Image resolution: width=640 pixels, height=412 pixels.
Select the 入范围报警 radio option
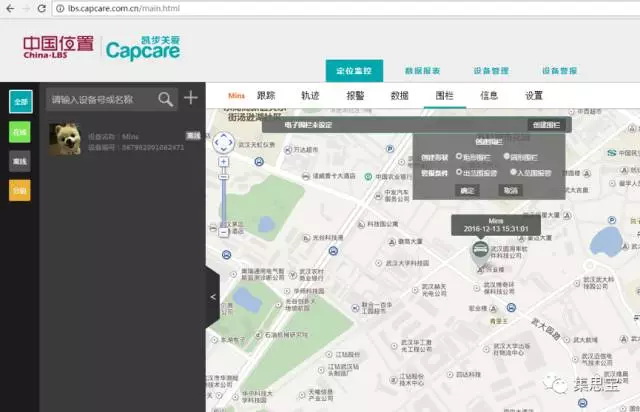[x=513, y=171]
